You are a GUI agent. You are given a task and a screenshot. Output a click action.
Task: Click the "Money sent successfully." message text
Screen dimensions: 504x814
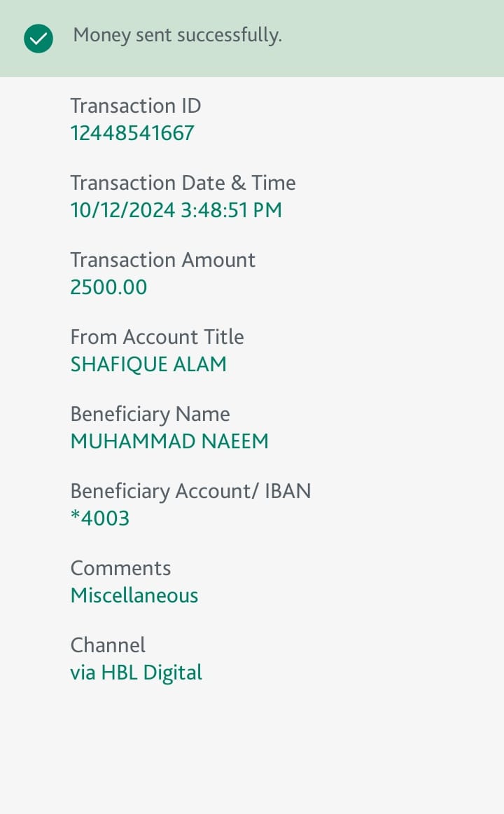tap(177, 35)
